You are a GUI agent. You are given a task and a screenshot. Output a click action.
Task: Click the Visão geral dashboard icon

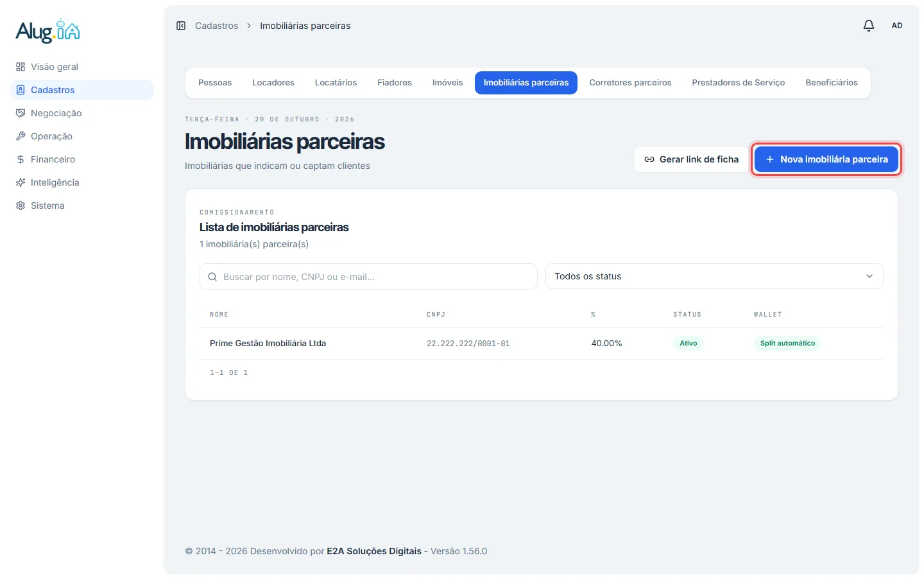coord(21,67)
